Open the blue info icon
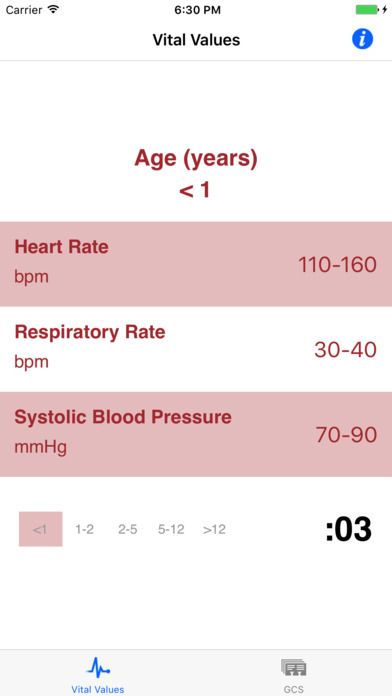Image resolution: width=392 pixels, height=696 pixels. (x=362, y=39)
